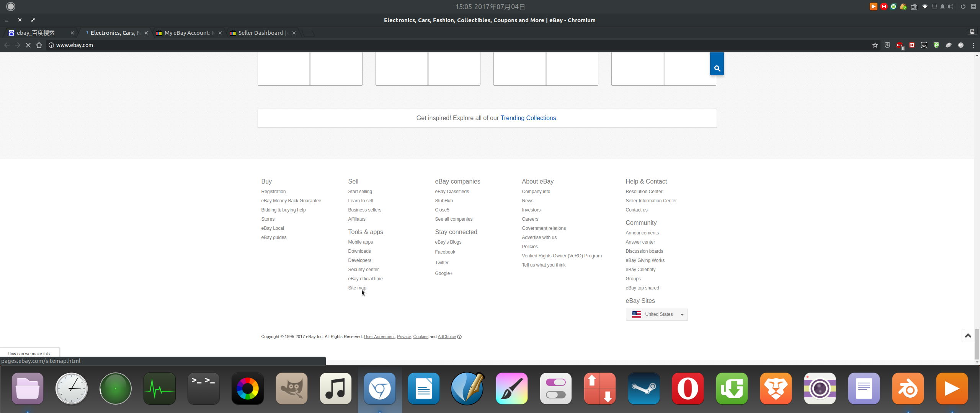Open Bidding & buying help link

point(283,210)
